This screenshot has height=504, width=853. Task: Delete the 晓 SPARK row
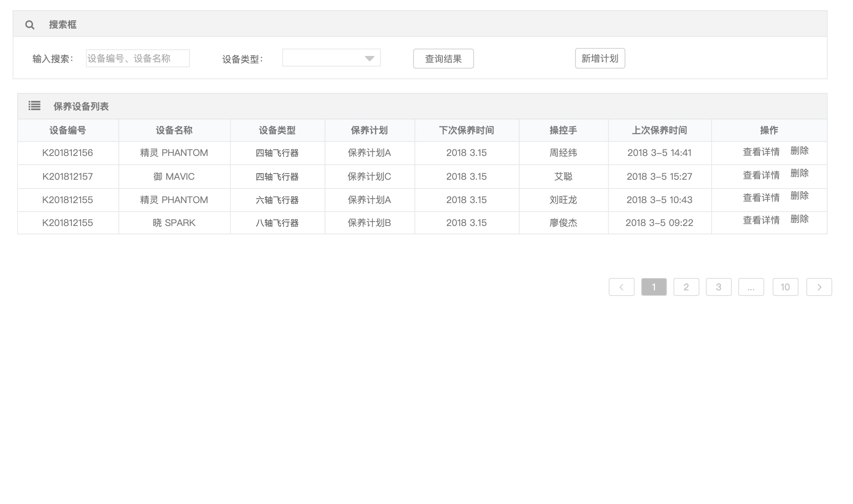pyautogui.click(x=799, y=219)
